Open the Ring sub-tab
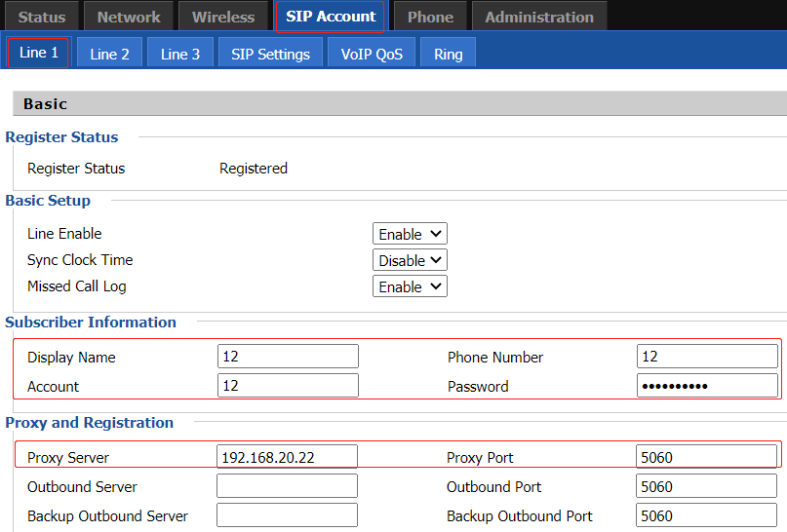Screen dimensions: 787x532 [x=449, y=54]
